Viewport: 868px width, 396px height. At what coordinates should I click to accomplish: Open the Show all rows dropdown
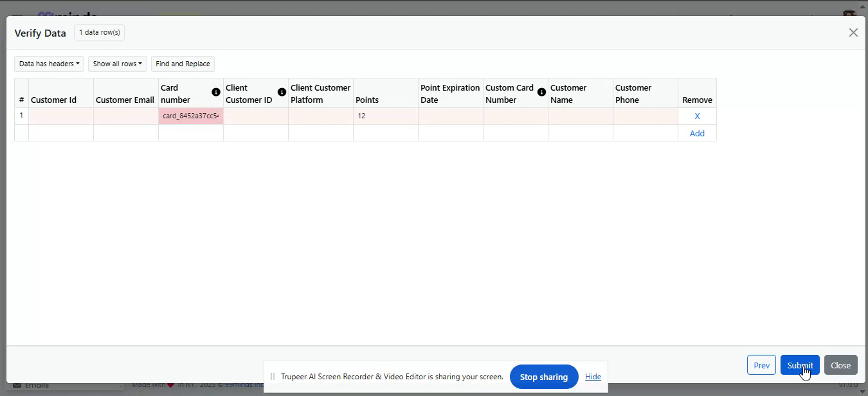coord(118,64)
